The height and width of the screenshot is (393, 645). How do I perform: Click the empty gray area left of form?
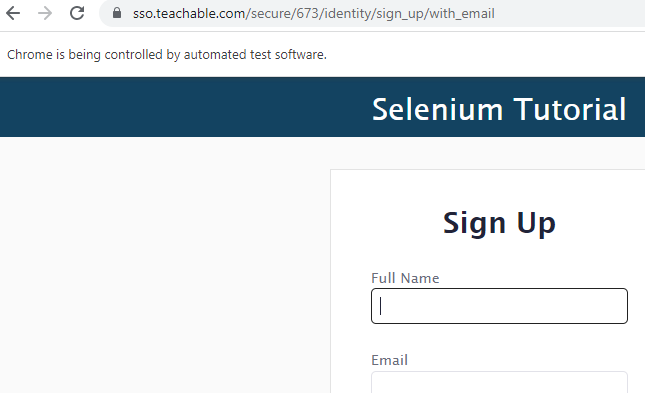point(165,265)
